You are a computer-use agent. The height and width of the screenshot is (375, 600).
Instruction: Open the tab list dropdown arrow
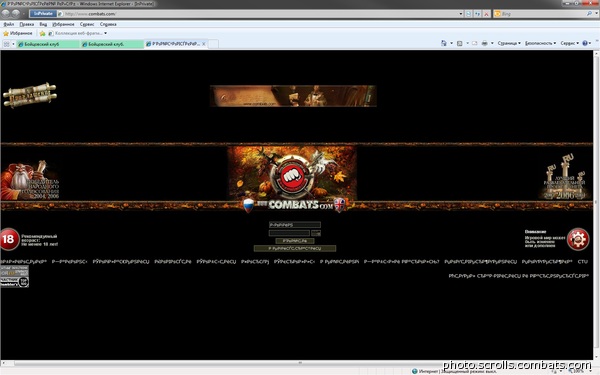[13, 44]
